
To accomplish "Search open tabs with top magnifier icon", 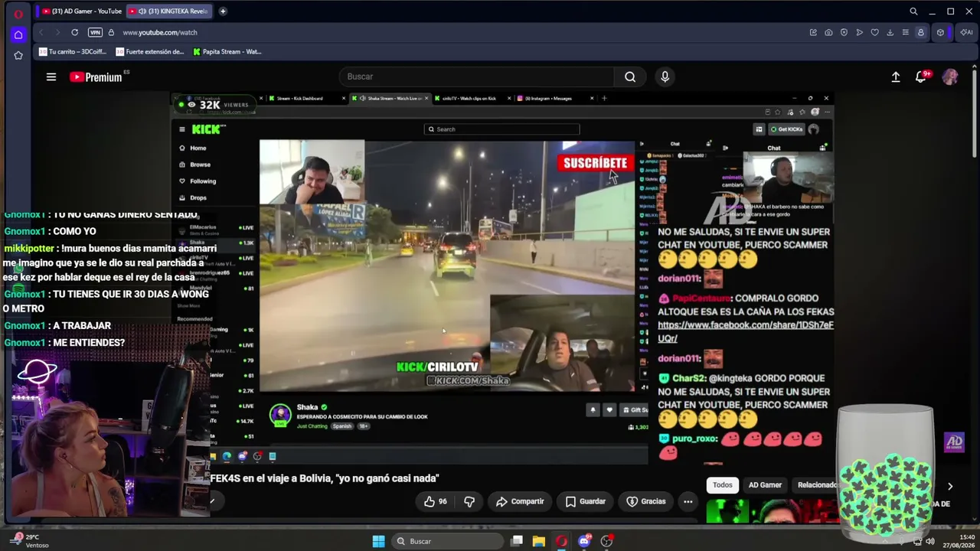I will [x=913, y=11].
